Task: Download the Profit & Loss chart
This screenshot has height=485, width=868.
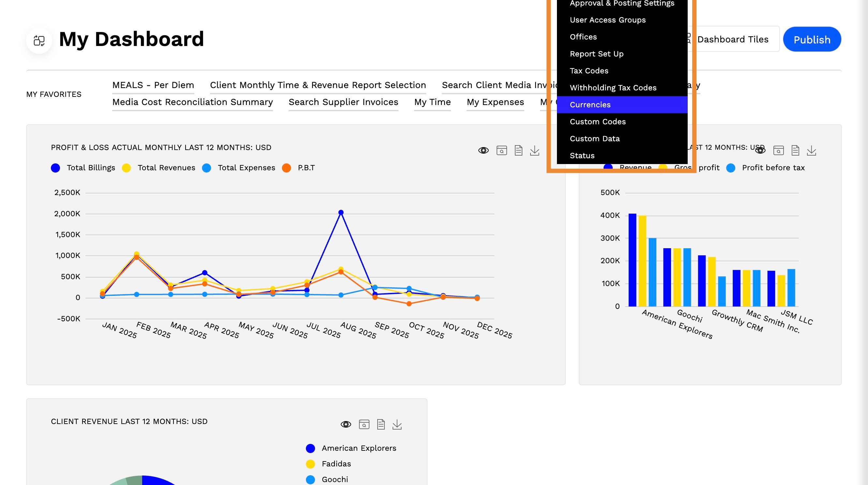Action: tap(535, 151)
